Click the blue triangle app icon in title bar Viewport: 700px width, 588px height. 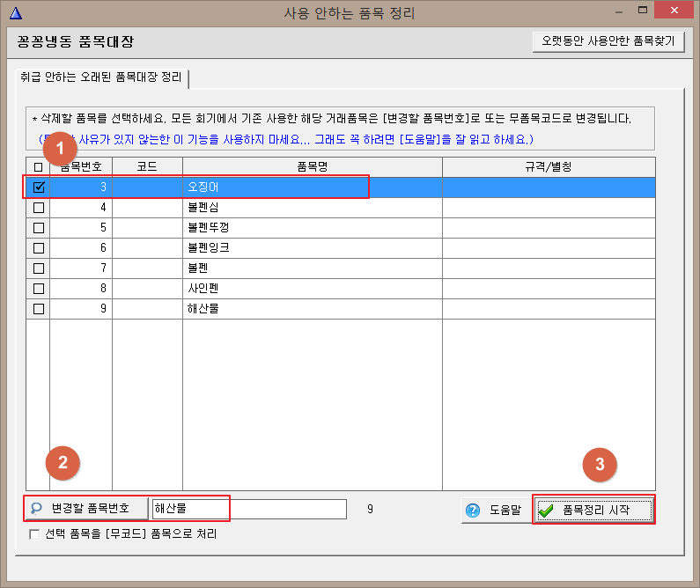16,13
